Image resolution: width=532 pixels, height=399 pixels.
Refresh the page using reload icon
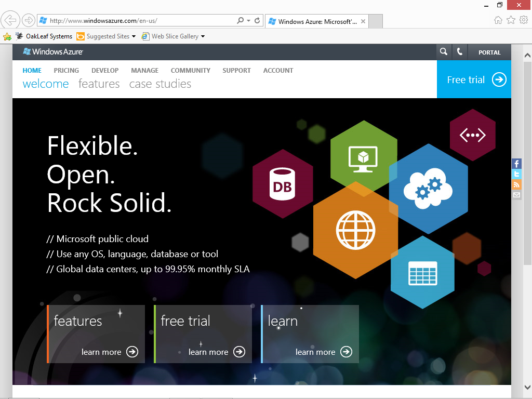click(x=257, y=20)
